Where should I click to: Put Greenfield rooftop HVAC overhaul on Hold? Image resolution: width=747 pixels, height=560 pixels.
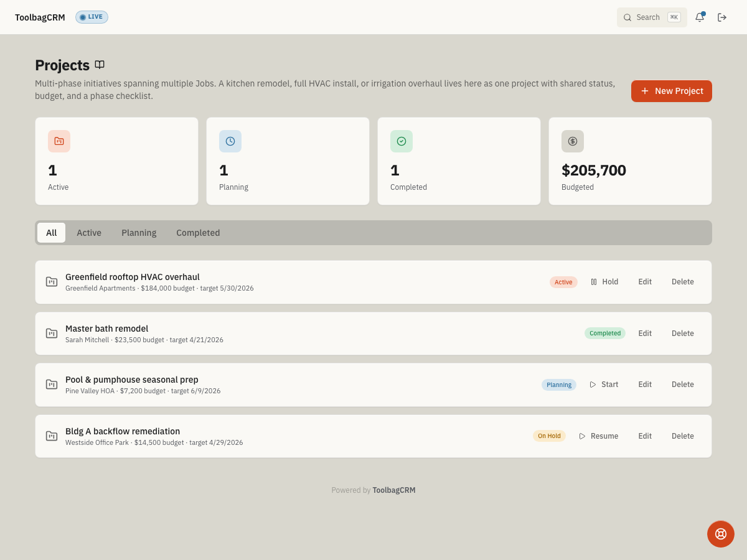[604, 282]
